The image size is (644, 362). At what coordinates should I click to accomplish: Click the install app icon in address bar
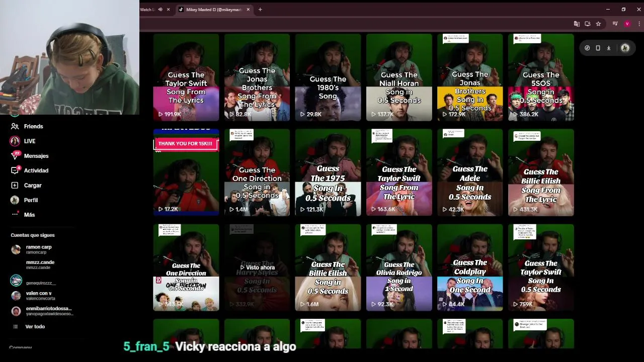pos(587,24)
